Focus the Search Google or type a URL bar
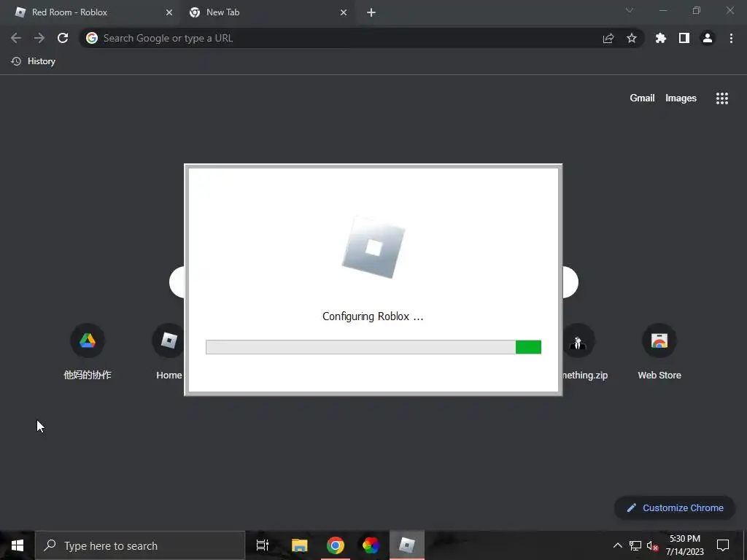This screenshot has width=747, height=560. click(361, 38)
